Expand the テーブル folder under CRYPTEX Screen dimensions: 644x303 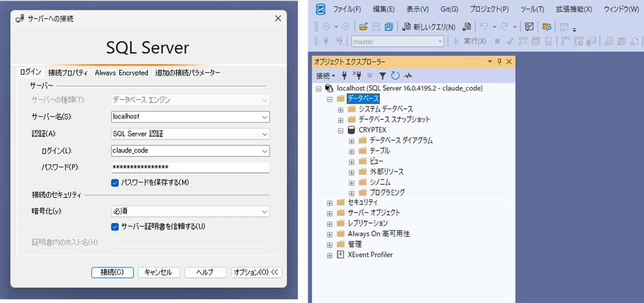(352, 151)
